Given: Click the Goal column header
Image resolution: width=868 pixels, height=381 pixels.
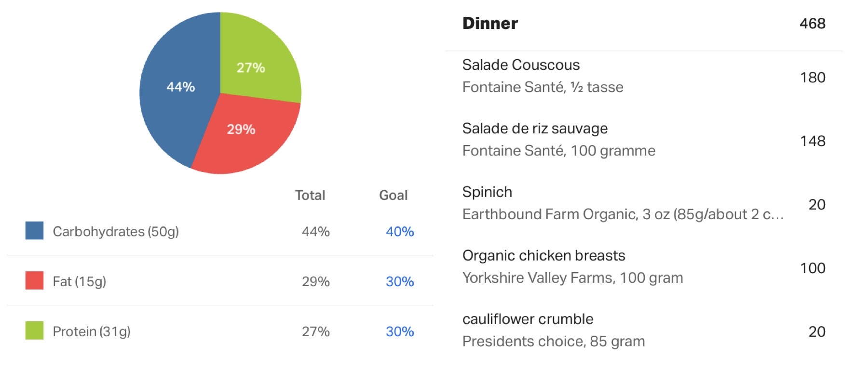Looking at the screenshot, I should (393, 195).
